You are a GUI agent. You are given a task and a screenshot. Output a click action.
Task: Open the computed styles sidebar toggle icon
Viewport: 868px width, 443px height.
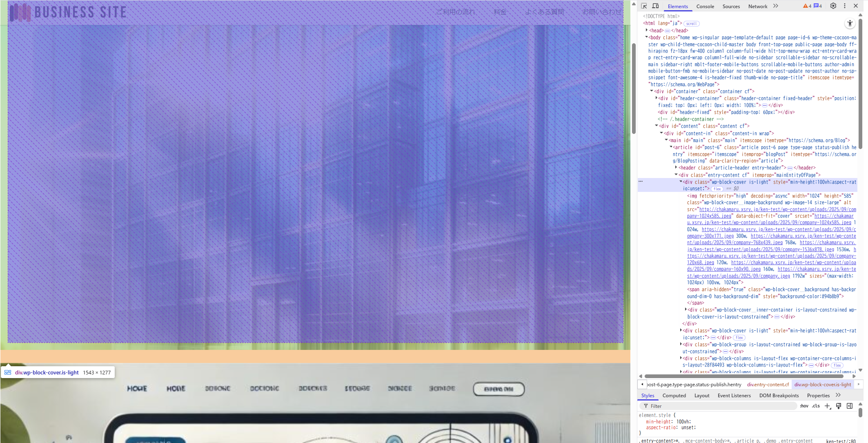(850, 406)
